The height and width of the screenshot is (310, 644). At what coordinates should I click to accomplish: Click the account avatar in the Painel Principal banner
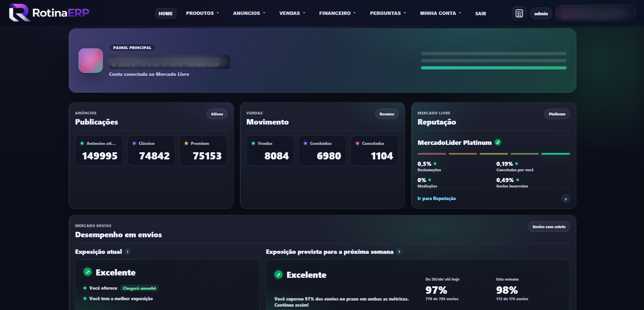coord(91,61)
